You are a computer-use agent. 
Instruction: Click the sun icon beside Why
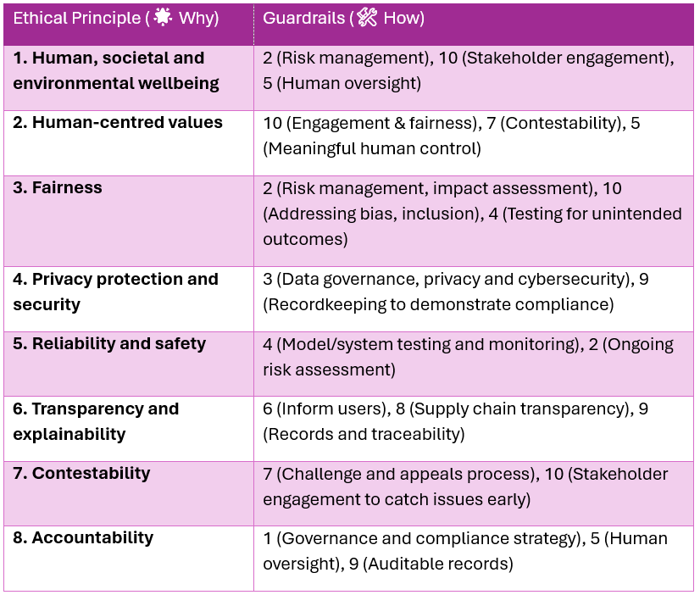coord(163,19)
